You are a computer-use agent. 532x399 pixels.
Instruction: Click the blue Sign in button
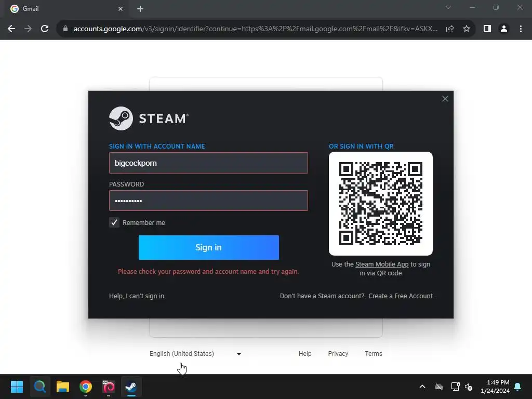point(209,247)
